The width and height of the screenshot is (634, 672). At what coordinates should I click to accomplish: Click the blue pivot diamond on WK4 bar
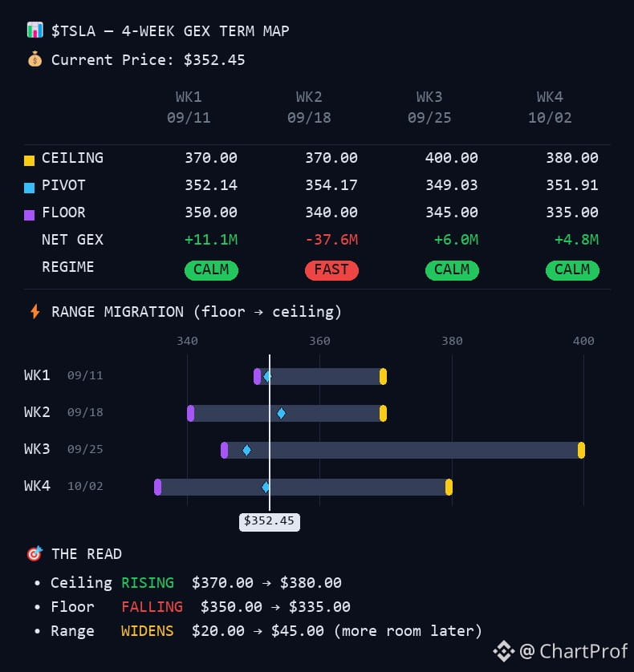pyautogui.click(x=266, y=488)
